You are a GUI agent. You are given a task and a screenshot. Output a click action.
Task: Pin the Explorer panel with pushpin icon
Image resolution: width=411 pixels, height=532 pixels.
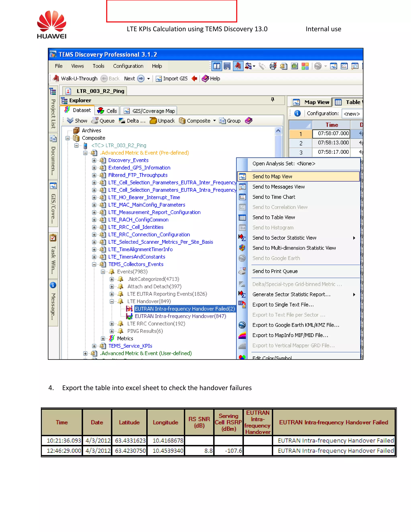tap(273, 100)
